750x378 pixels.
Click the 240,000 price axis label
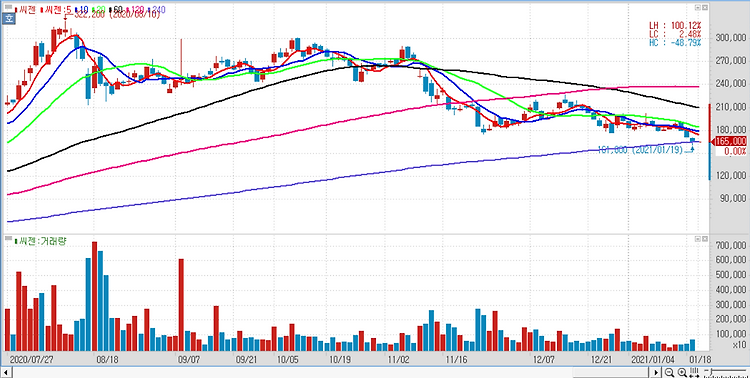click(731, 83)
